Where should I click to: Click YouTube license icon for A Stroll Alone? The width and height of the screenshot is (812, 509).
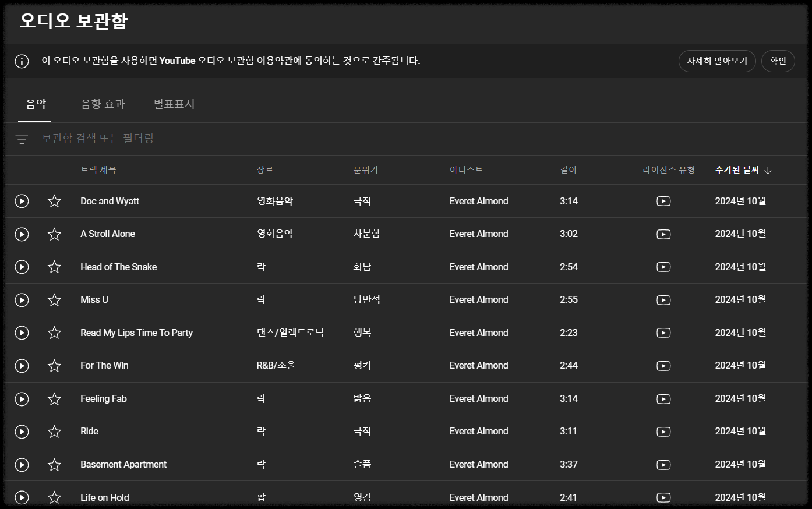tap(663, 234)
